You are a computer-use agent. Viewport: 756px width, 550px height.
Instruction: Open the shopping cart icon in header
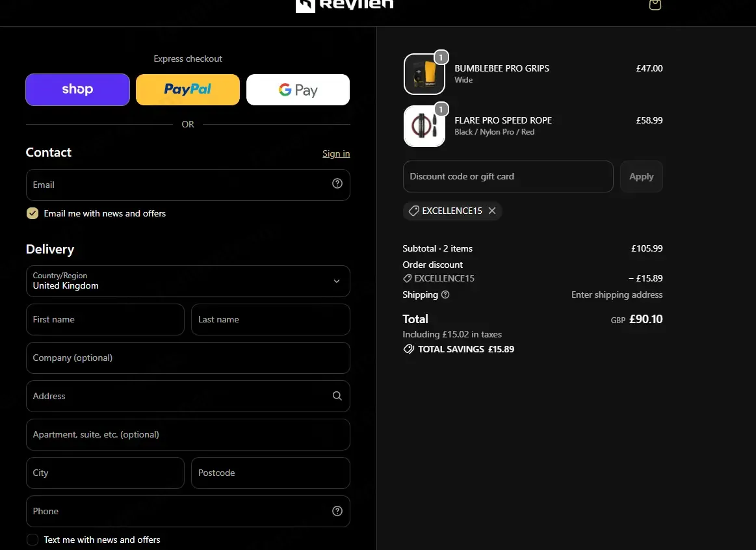pos(655,5)
